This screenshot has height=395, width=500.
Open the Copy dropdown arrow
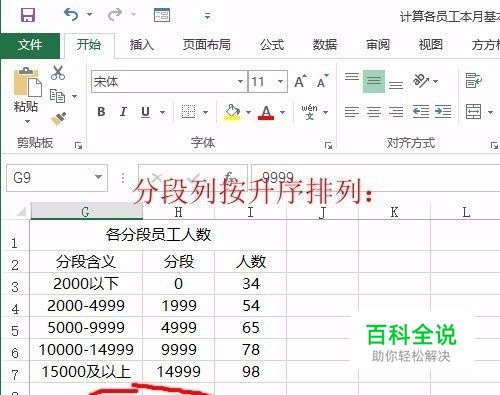75,97
